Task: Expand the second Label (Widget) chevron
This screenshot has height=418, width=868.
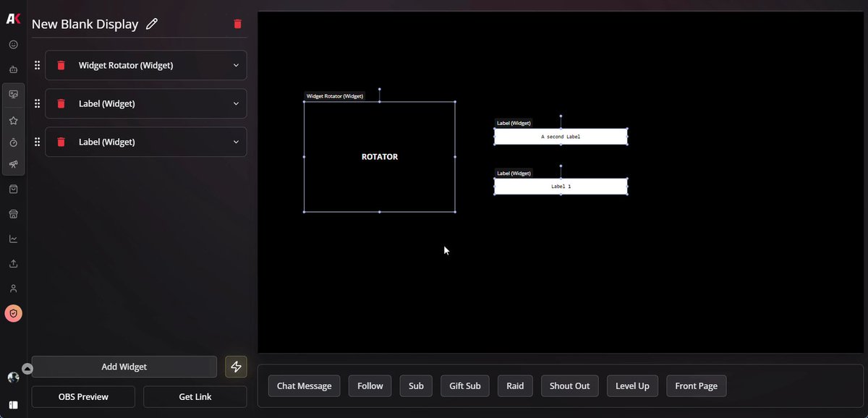Action: (236, 142)
